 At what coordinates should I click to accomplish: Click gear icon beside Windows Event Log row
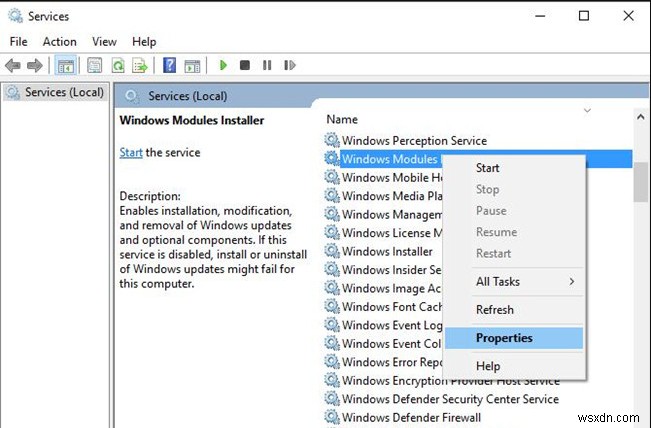tap(332, 325)
